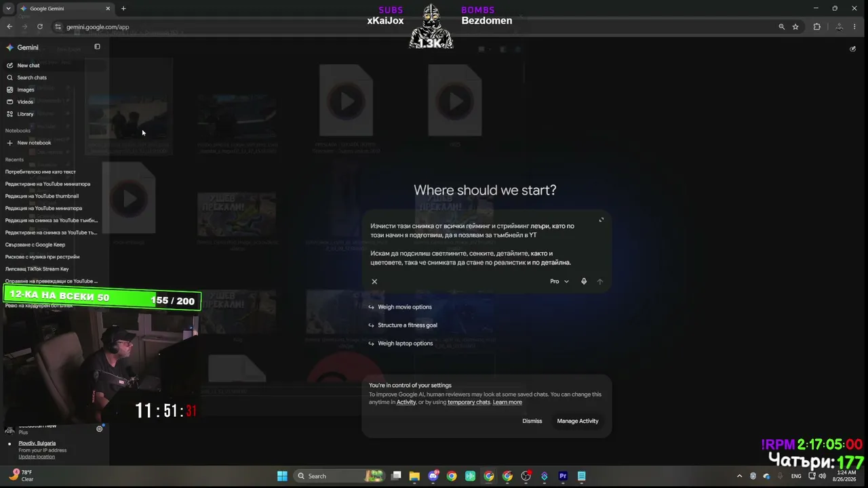868x488 pixels.
Task: Open the taskbar clock and date
Action: pyautogui.click(x=846, y=476)
